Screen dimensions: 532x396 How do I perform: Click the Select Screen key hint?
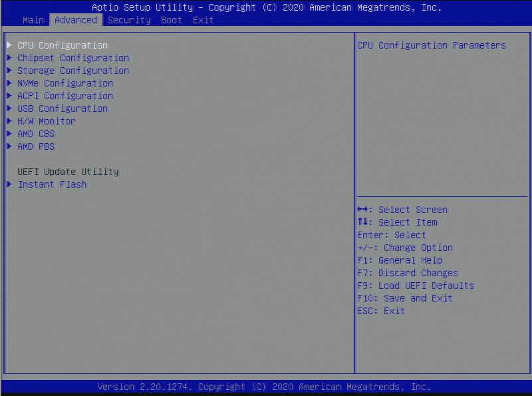click(402, 210)
